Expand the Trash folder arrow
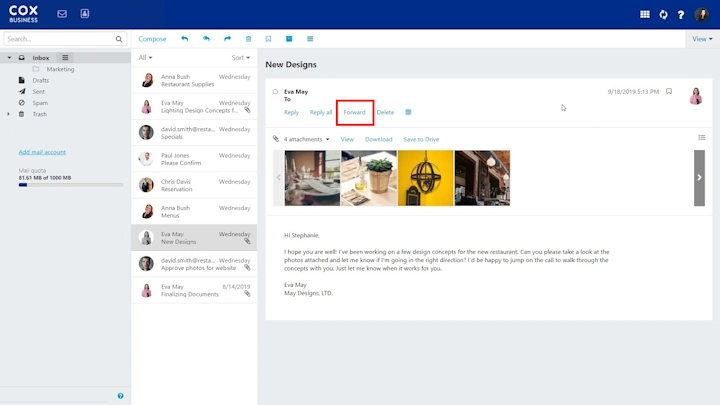720x405 pixels. pyautogui.click(x=8, y=114)
